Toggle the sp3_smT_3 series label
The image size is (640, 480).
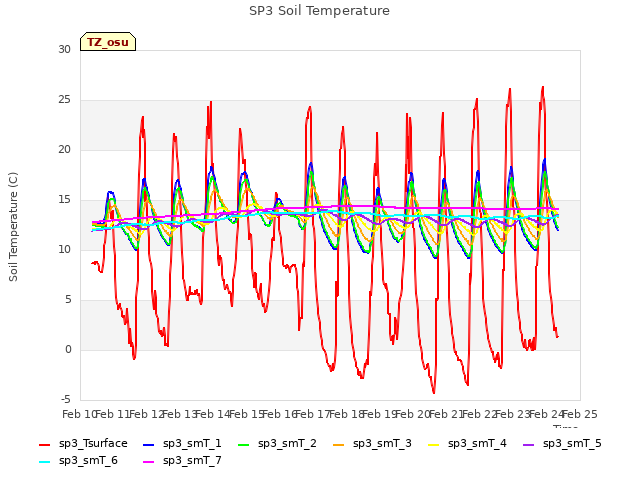pyautogui.click(x=382, y=444)
